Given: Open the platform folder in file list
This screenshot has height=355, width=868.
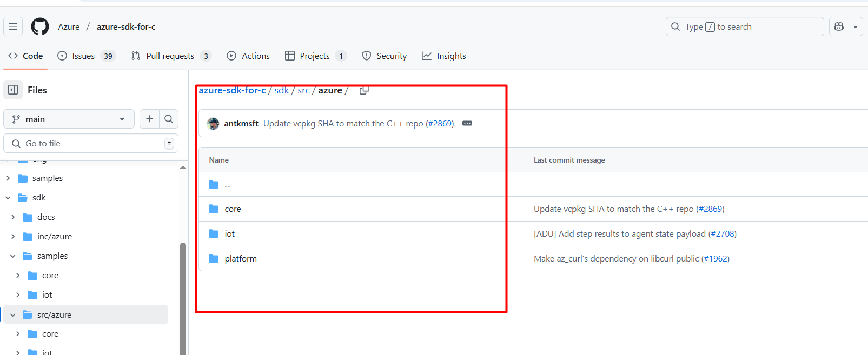Looking at the screenshot, I should (241, 259).
